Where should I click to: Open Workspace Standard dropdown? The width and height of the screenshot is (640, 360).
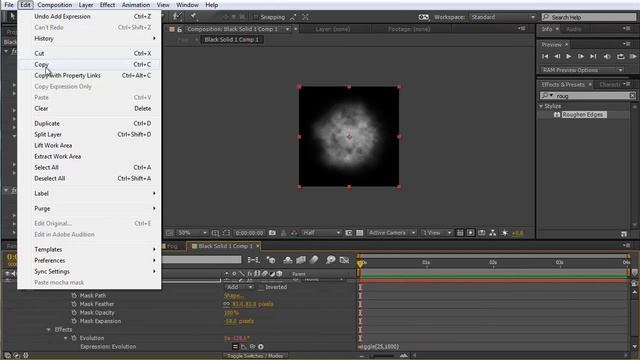(x=503, y=17)
